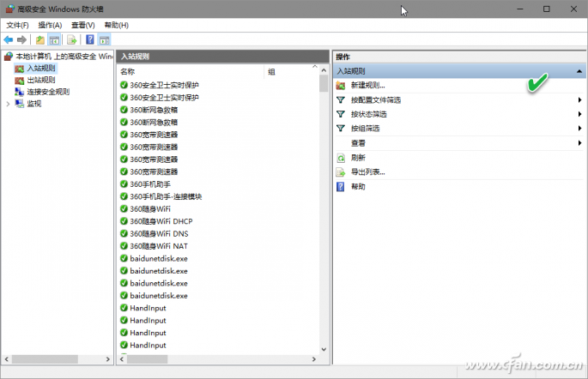Click the 新建规则 icon in actions pane
Screen dimensions: 588x379
341,86
